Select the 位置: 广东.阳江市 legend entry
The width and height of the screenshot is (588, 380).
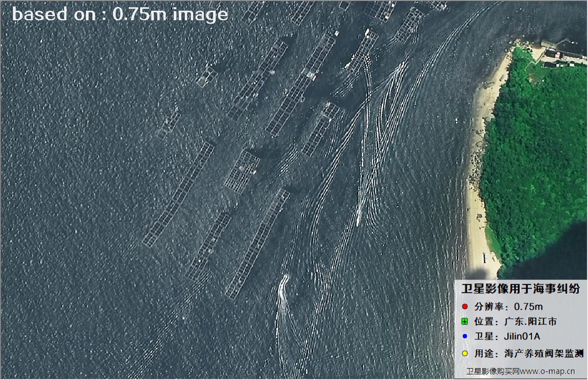(x=515, y=322)
